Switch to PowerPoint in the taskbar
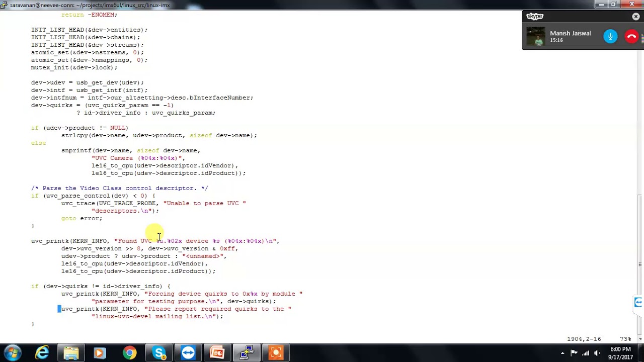Image resolution: width=644 pixels, height=362 pixels. [217, 353]
